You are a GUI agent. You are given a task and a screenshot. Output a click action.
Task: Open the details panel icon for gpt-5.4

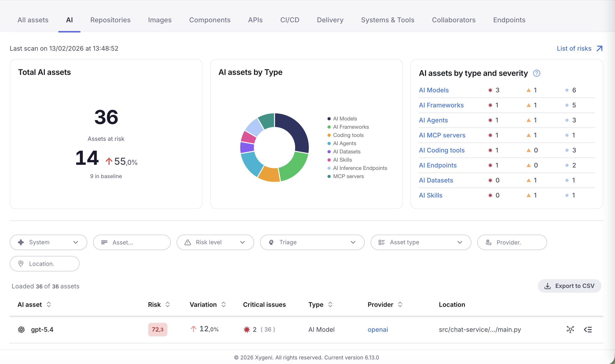coord(588,329)
